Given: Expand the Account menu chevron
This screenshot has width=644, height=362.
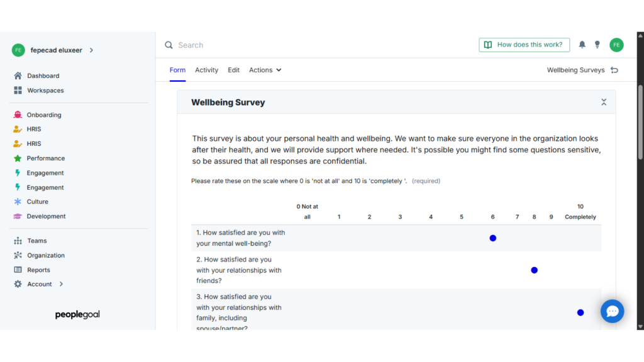Looking at the screenshot, I should [60, 283].
